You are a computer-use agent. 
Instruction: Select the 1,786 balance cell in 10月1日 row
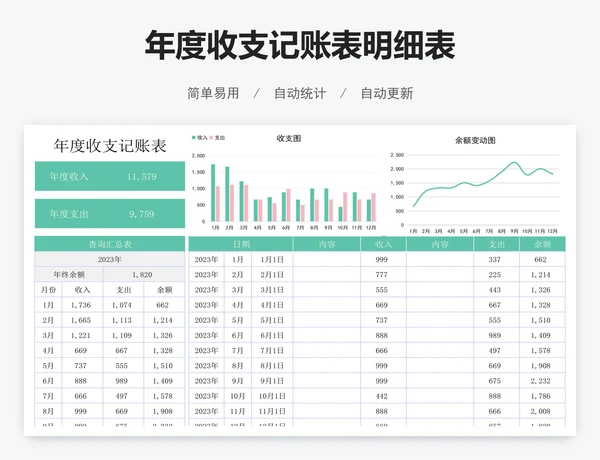coord(542,396)
